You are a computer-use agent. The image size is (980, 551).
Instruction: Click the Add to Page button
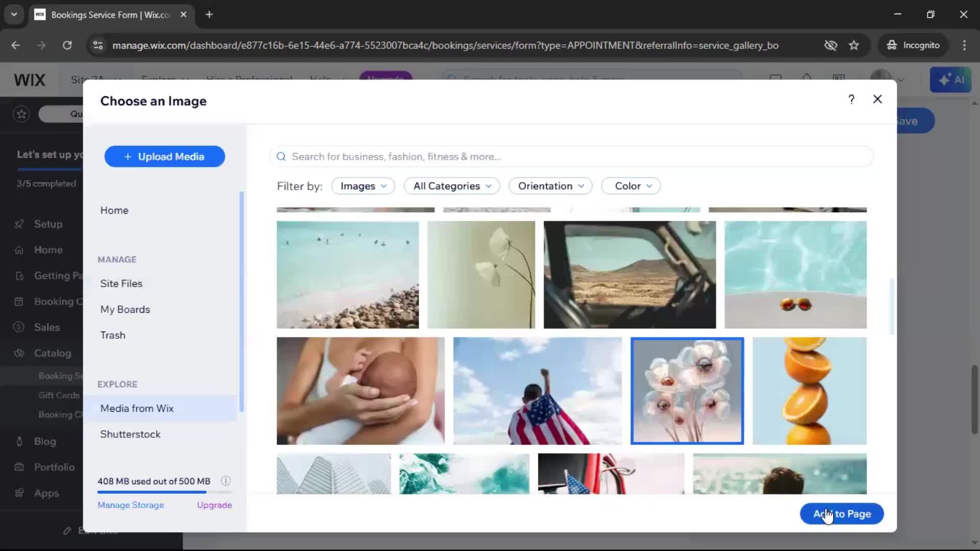tap(842, 514)
